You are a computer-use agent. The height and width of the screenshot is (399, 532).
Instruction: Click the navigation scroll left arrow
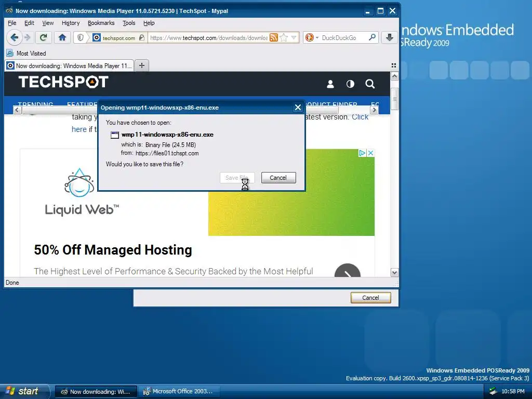(17, 110)
